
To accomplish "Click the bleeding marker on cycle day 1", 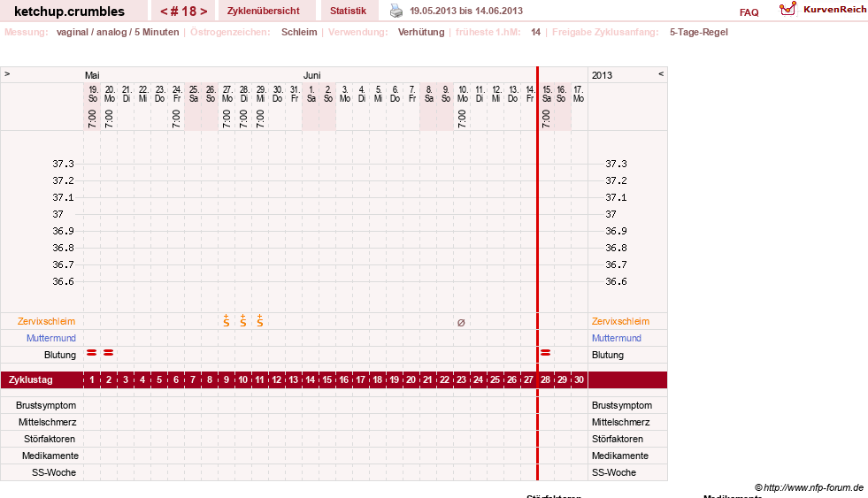I will 92,352.
